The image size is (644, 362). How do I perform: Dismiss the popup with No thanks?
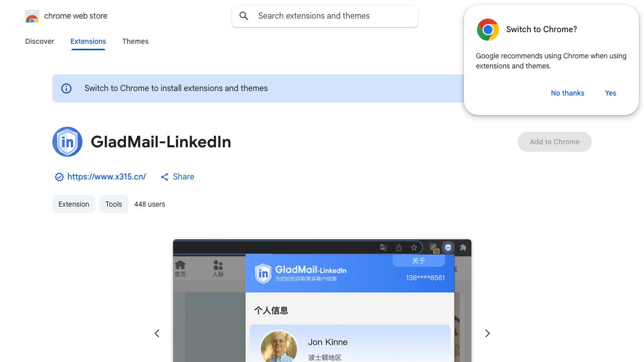[x=568, y=93]
